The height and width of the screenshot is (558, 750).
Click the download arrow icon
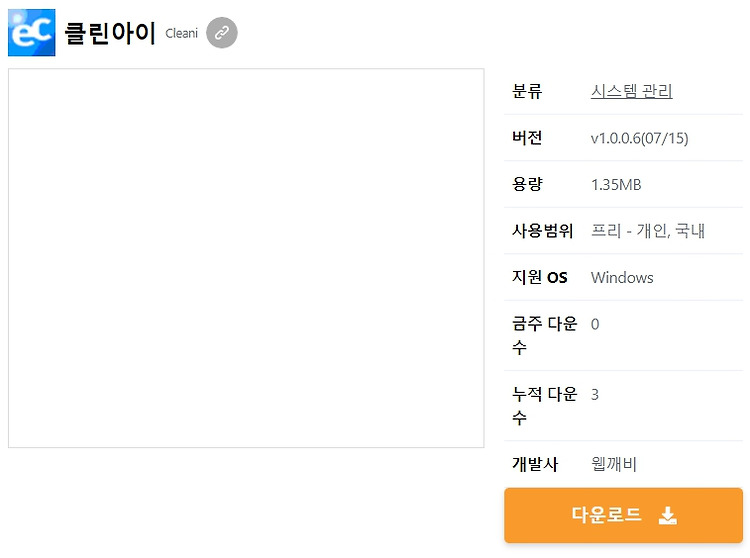tap(668, 515)
